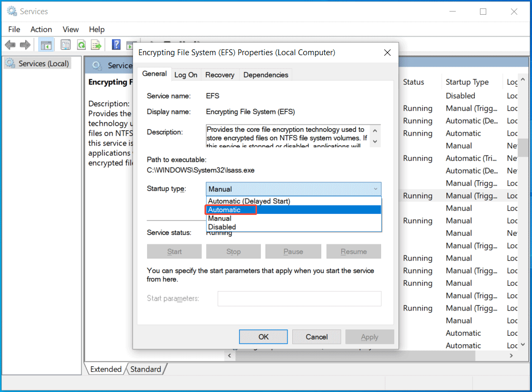This screenshot has width=532, height=392.
Task: Open Properties via the toolbar icon
Action: coord(65,45)
